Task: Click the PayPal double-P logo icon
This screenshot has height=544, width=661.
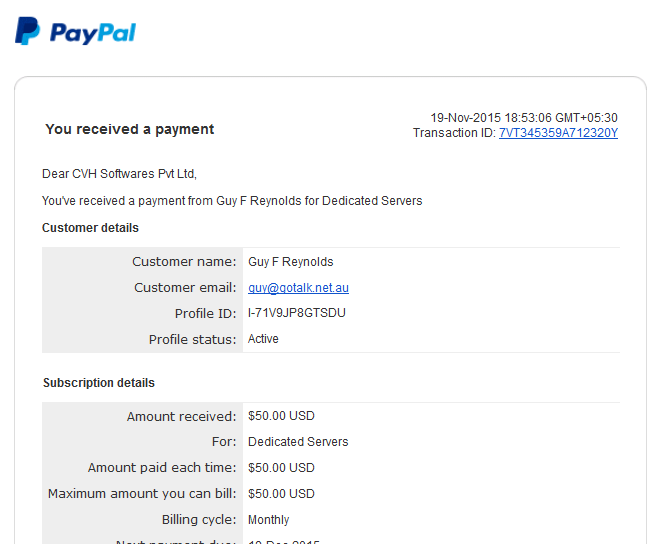Action: tap(27, 31)
